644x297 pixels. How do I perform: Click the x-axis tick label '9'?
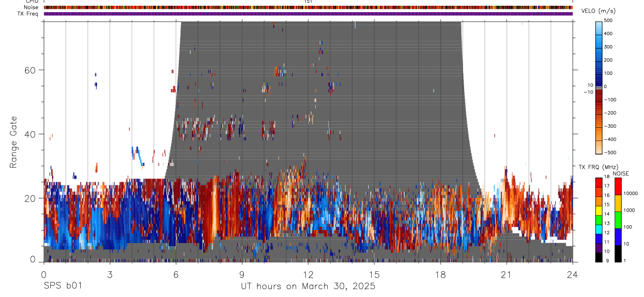click(242, 274)
